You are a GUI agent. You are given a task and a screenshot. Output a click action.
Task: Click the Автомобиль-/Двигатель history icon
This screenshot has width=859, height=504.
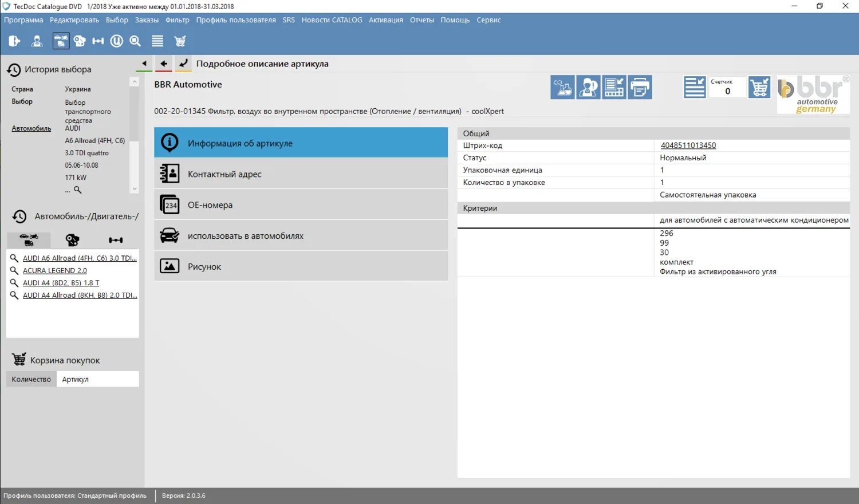[19, 216]
